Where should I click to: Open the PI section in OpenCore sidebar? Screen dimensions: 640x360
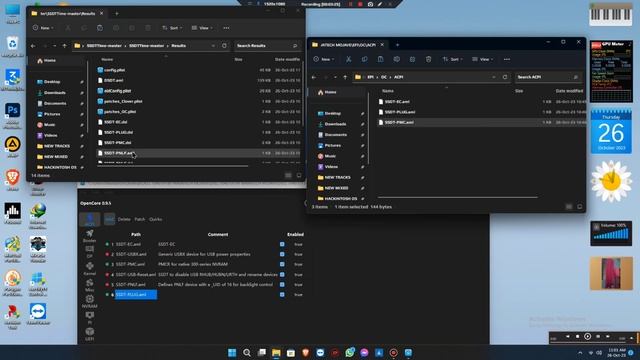(x=89, y=318)
